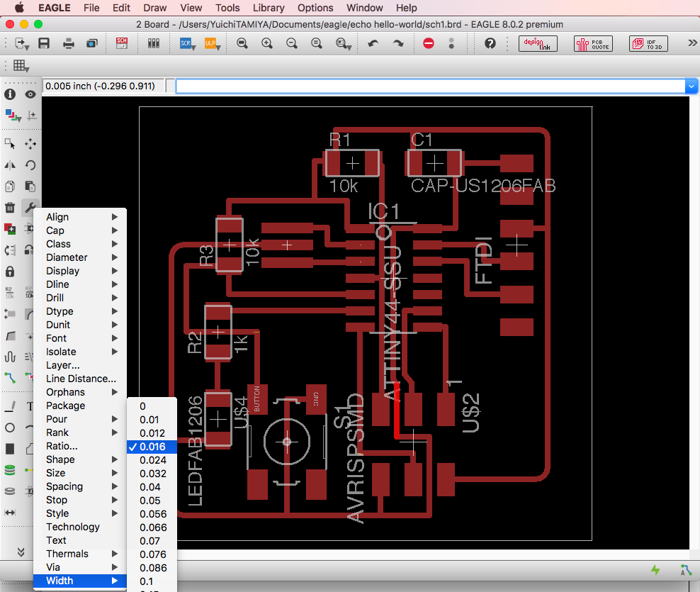Set width to 0.012
This screenshot has height=592, width=700.
pyautogui.click(x=152, y=433)
